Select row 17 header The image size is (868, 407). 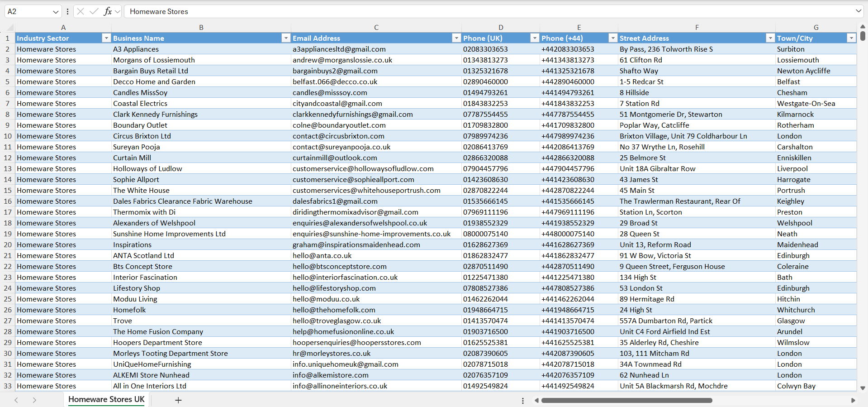(x=7, y=212)
